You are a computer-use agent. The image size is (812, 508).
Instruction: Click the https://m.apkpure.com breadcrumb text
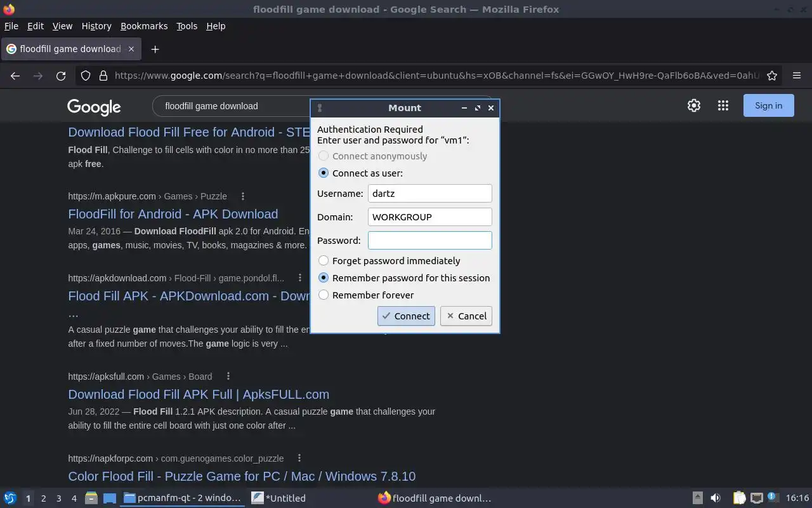click(x=112, y=196)
